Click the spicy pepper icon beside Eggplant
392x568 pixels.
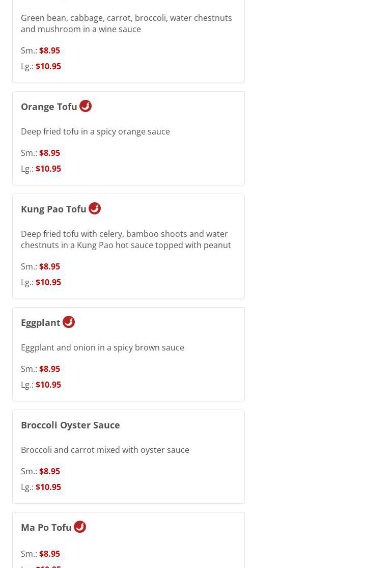[69, 322]
